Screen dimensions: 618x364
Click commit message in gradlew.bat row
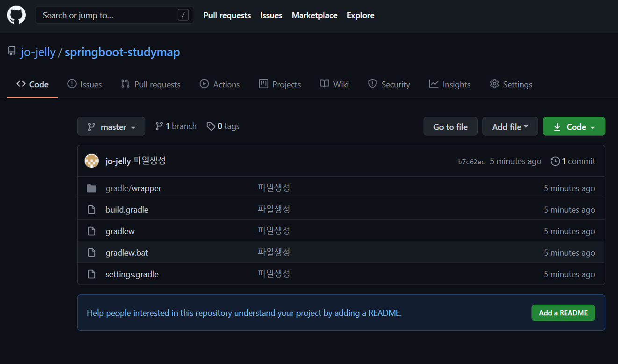pos(274,252)
